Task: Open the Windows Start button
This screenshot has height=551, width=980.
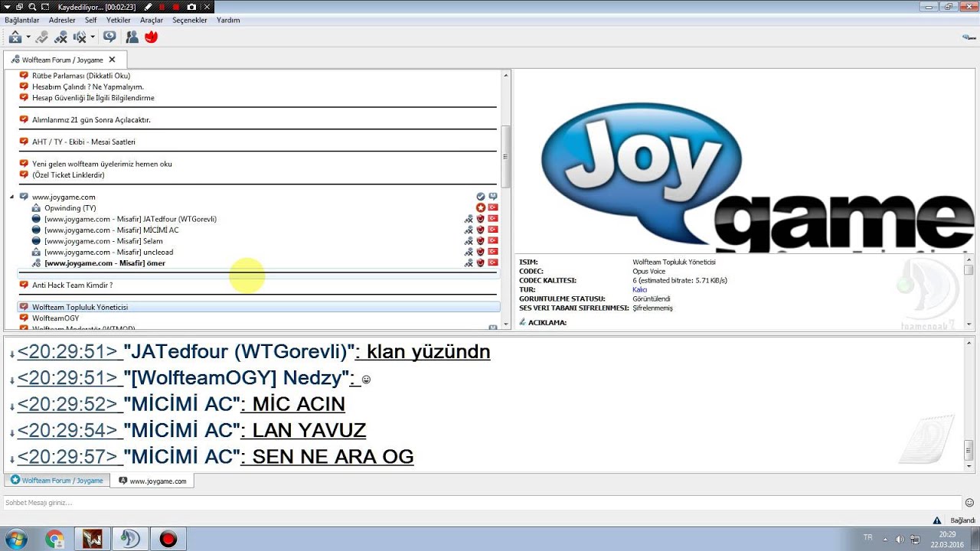Action: (x=15, y=539)
